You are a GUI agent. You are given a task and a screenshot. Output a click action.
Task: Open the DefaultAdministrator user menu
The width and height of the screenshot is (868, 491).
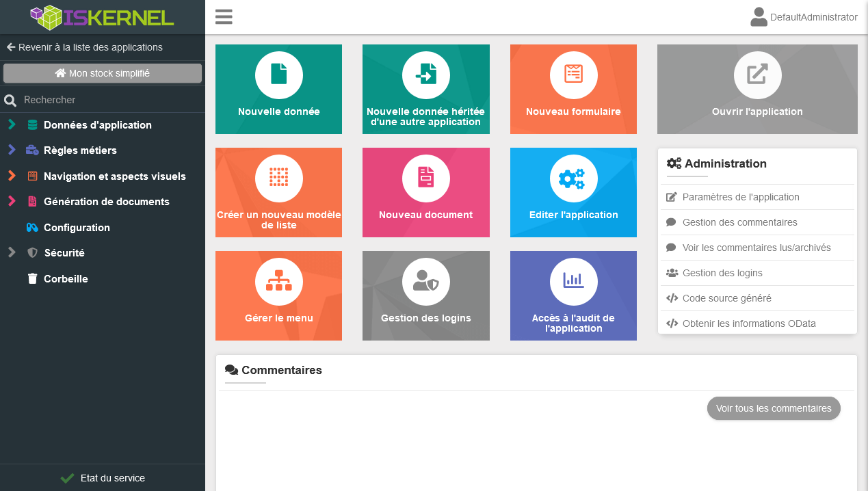point(804,17)
